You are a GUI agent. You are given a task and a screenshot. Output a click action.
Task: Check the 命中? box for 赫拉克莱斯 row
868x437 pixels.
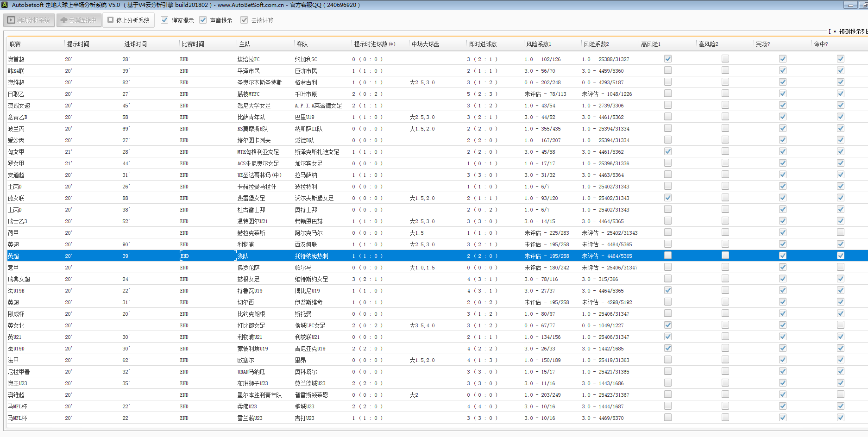tap(840, 232)
